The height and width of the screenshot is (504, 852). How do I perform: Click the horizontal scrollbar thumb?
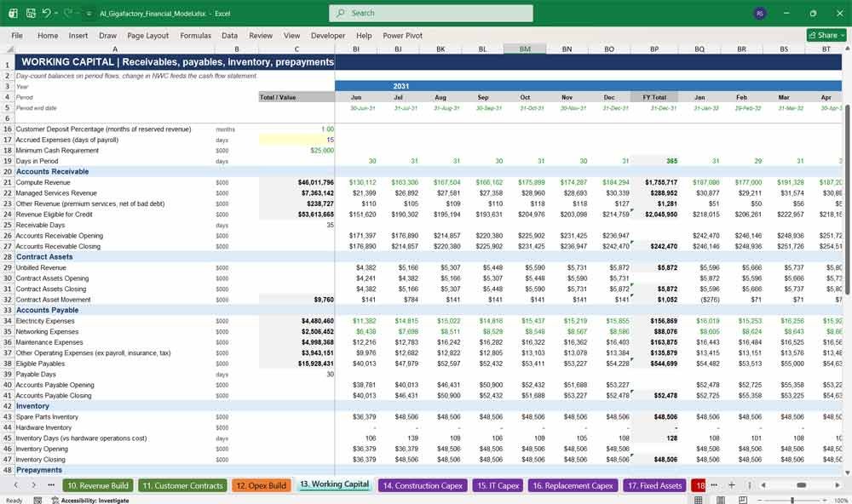(801, 485)
